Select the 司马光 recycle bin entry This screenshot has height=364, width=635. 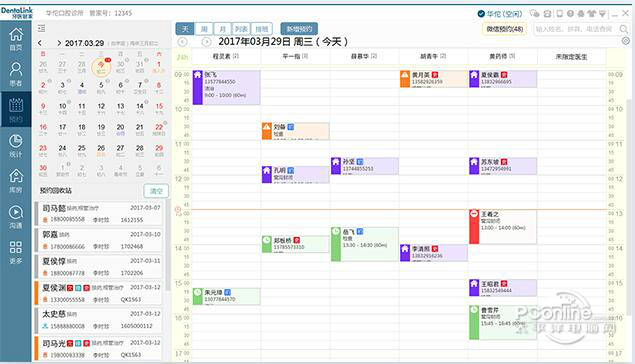(x=99, y=349)
